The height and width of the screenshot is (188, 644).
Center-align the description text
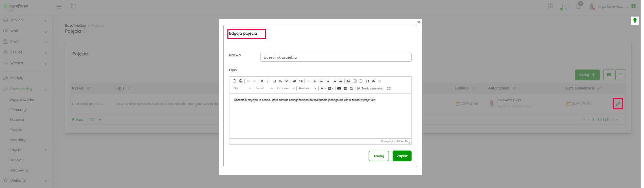tap(328, 81)
